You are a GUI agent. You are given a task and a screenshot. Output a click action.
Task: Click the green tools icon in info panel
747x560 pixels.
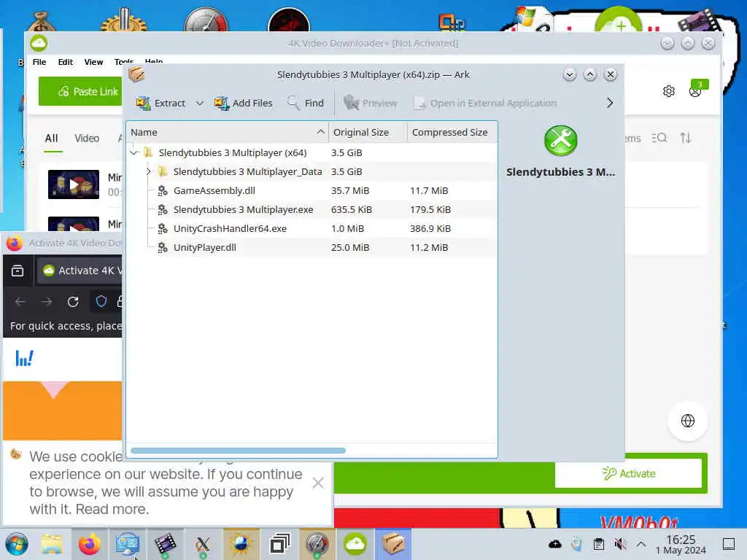click(561, 141)
